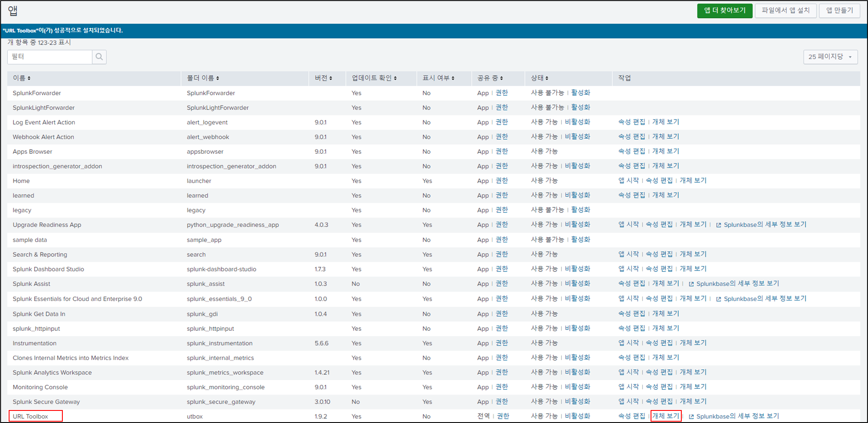Launch Monitoring Console via 앱 시작

click(x=628, y=387)
